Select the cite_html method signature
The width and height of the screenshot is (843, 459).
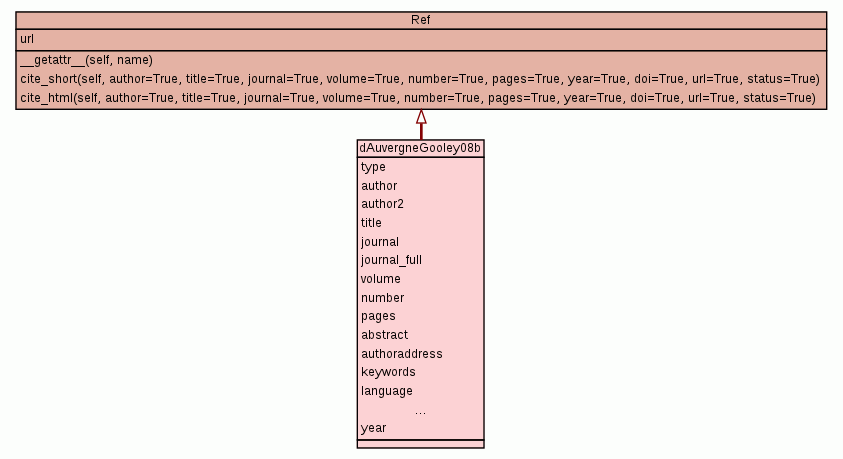coord(418,97)
